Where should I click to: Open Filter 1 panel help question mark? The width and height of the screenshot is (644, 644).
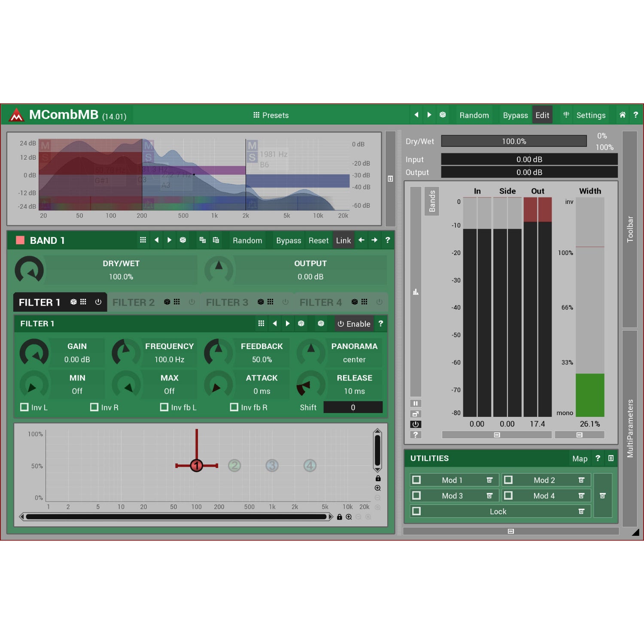(381, 324)
